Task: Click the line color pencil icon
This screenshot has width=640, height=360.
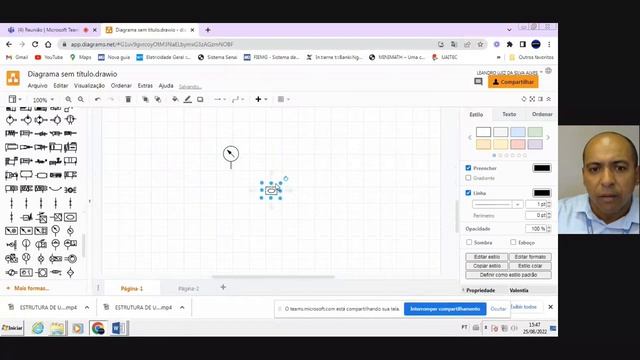Action: pos(187,99)
